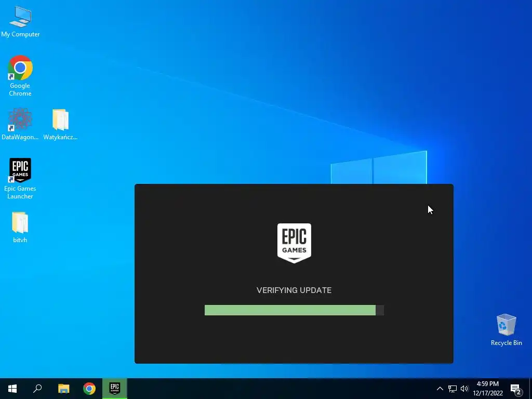Open the volume speaker tray icon
The height and width of the screenshot is (399, 532).
464,389
